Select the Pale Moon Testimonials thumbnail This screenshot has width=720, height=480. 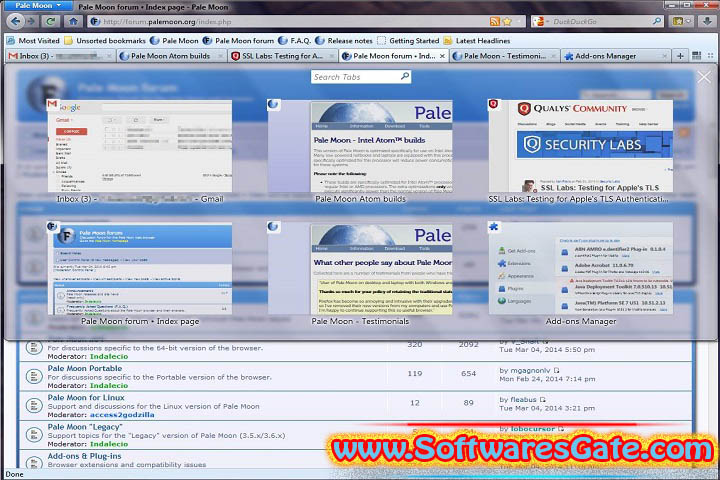pos(360,269)
